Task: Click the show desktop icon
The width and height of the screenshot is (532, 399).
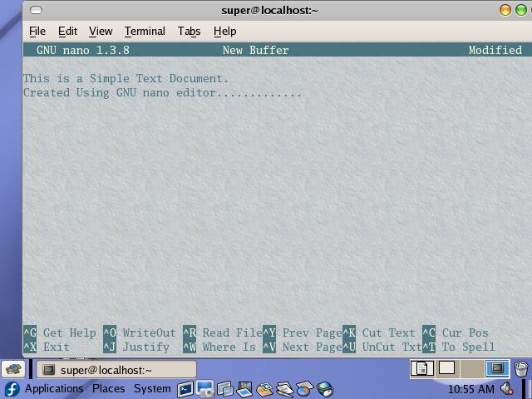Action: point(12,369)
